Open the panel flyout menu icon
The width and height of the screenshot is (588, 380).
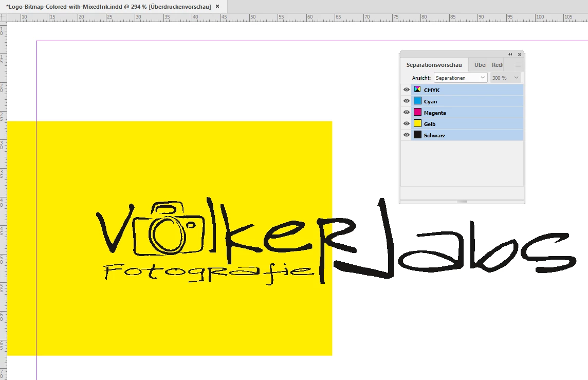tap(518, 64)
